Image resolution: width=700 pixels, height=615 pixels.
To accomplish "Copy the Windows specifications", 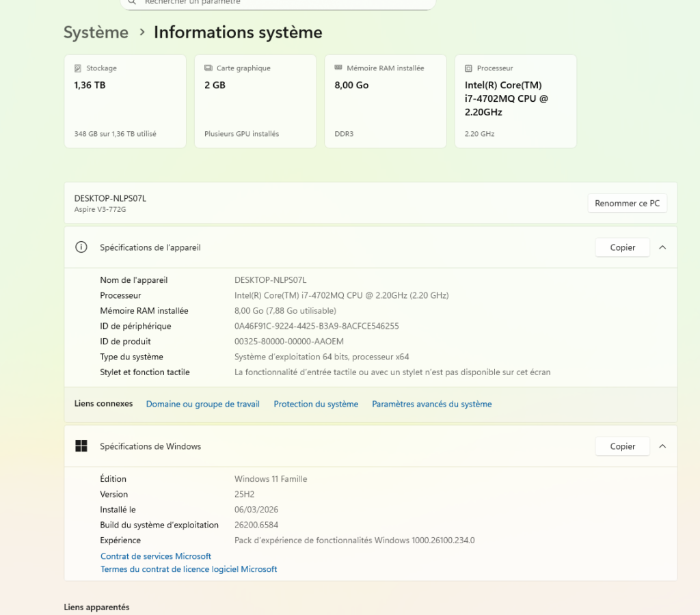I will (x=622, y=446).
